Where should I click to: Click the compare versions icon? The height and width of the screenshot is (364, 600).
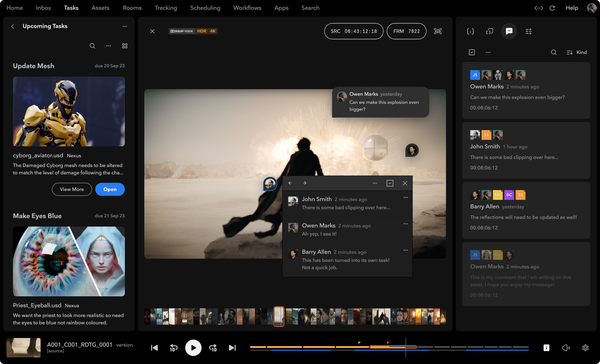click(x=490, y=31)
